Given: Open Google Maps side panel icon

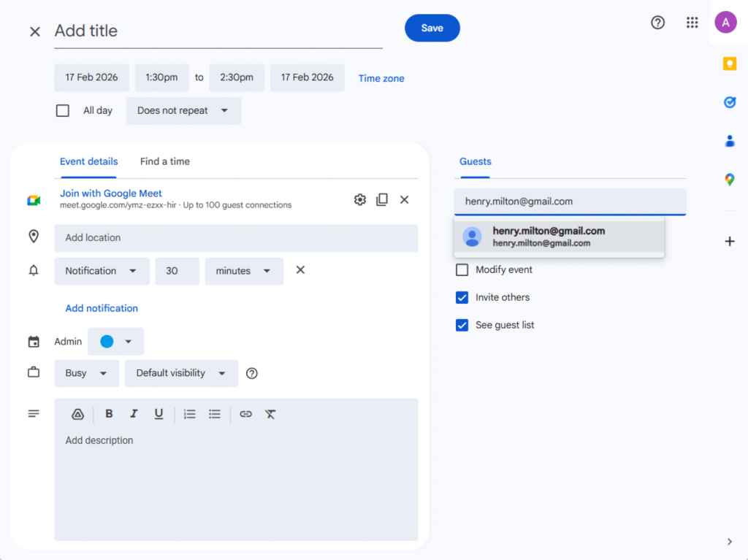Looking at the screenshot, I should [x=729, y=180].
